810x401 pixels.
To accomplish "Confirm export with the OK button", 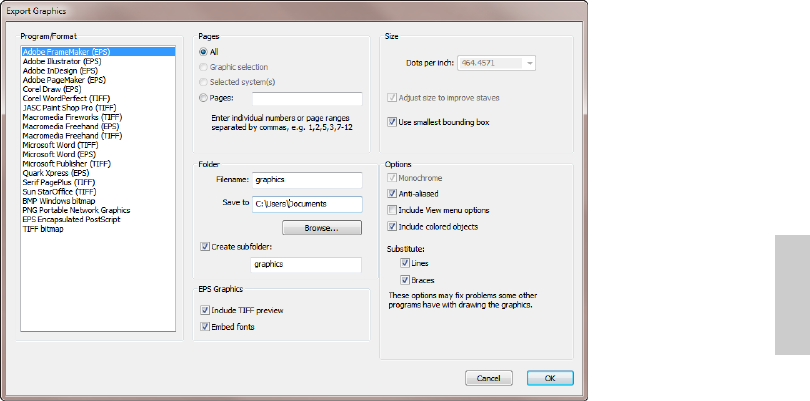I will click(550, 378).
